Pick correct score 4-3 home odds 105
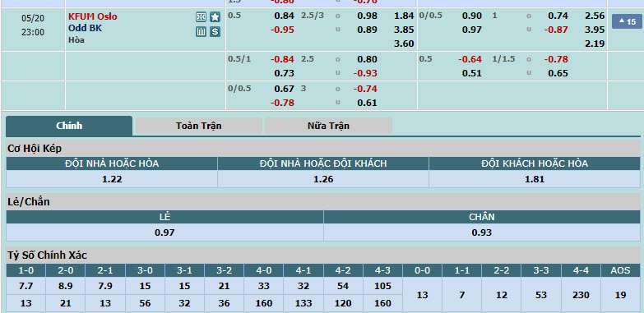 [x=382, y=286]
